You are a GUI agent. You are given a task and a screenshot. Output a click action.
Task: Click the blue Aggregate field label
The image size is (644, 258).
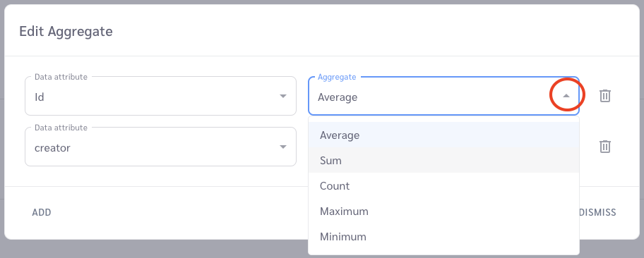(337, 77)
